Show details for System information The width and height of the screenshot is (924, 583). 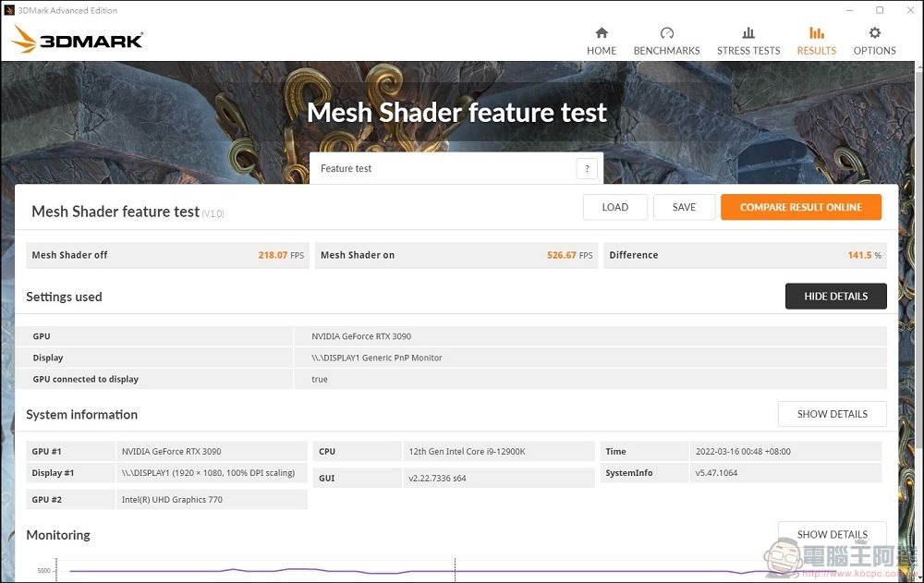[x=832, y=414]
